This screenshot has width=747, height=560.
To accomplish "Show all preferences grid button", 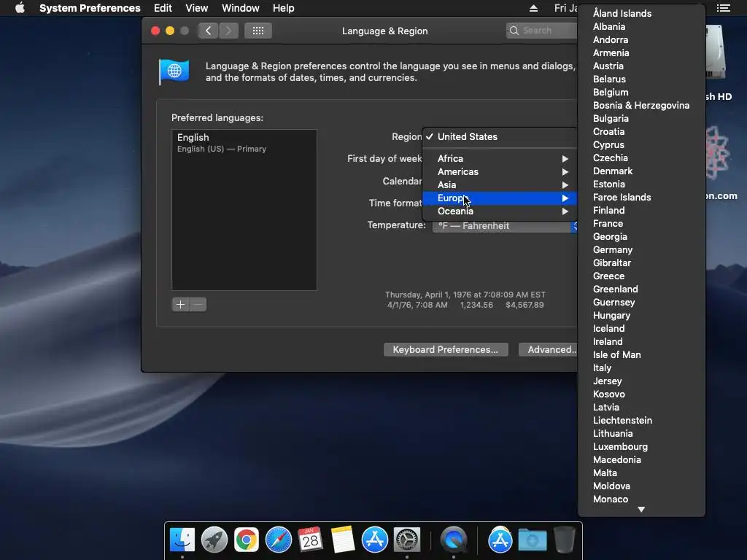I will (x=258, y=31).
